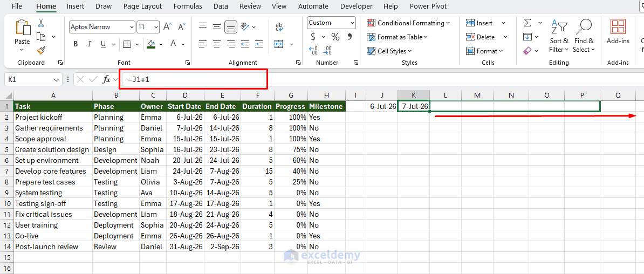Expand the Fill Color dropdown arrow
The image size is (644, 274).
pyautogui.click(x=161, y=44)
